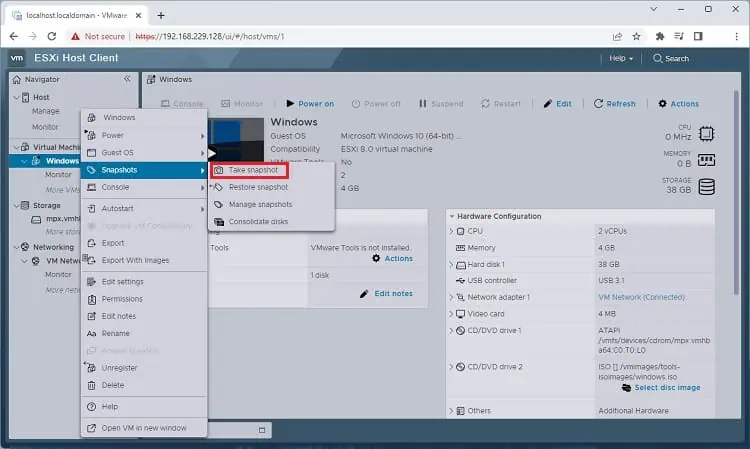
Task: Click the Delete trash icon in menu
Action: point(91,385)
